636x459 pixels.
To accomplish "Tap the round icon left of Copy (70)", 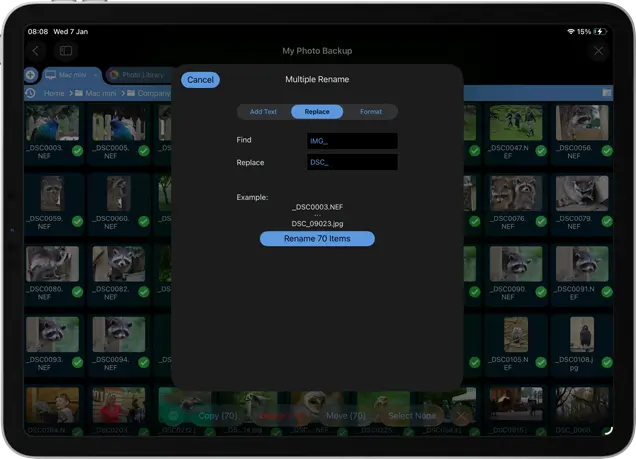I will point(173,415).
